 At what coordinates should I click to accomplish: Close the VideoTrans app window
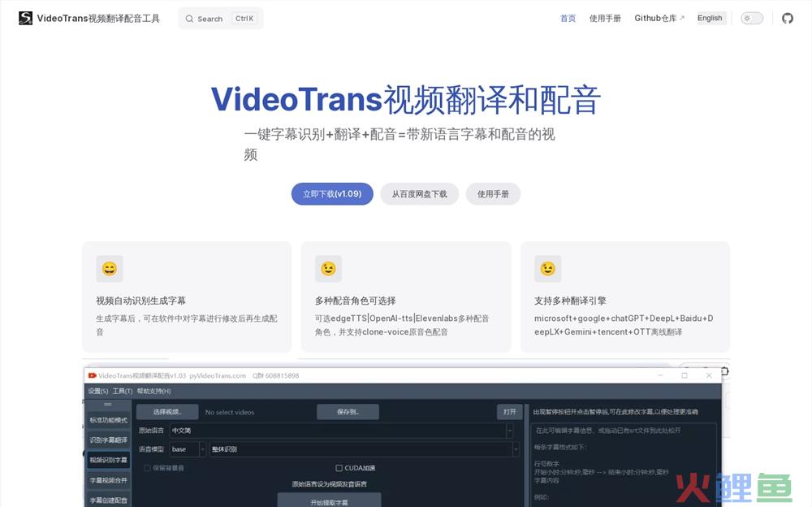709,375
